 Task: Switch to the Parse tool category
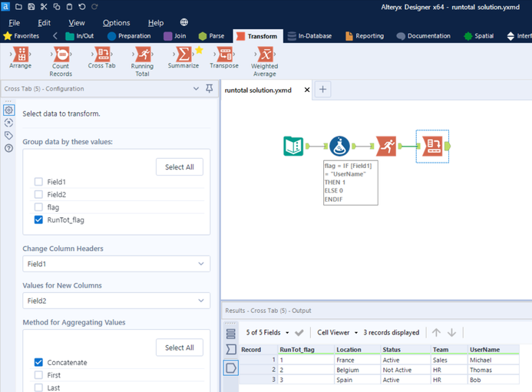(211, 36)
